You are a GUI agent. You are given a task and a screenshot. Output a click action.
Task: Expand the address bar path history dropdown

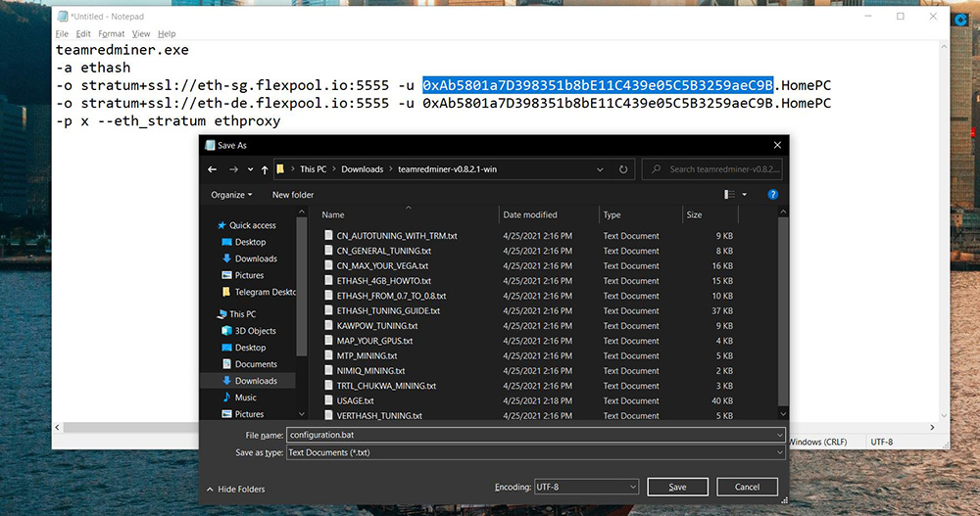coord(600,169)
